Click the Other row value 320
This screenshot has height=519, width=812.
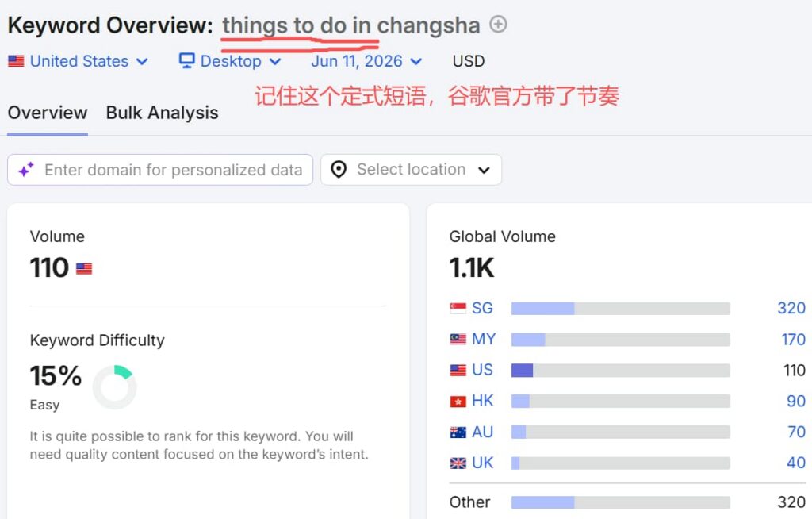click(791, 502)
